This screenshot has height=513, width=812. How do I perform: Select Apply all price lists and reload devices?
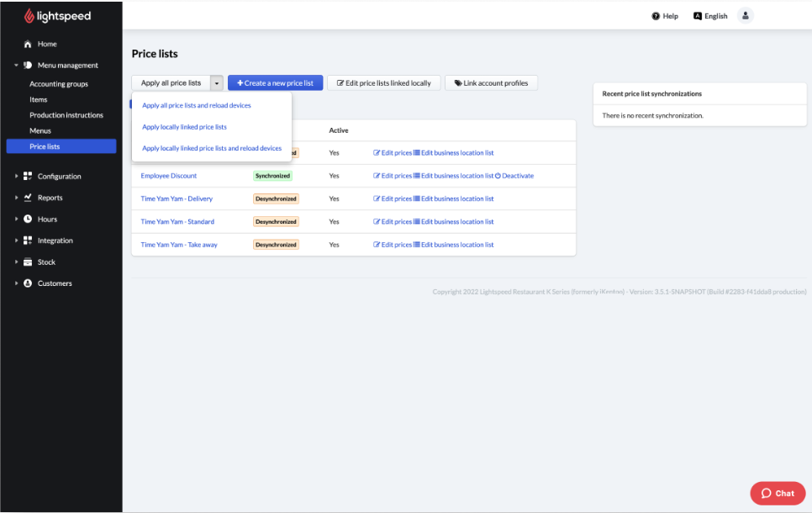[197, 106]
